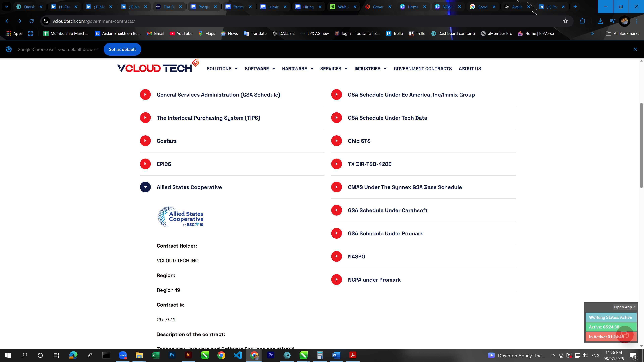Open Chrome three-dot menu

636,21
